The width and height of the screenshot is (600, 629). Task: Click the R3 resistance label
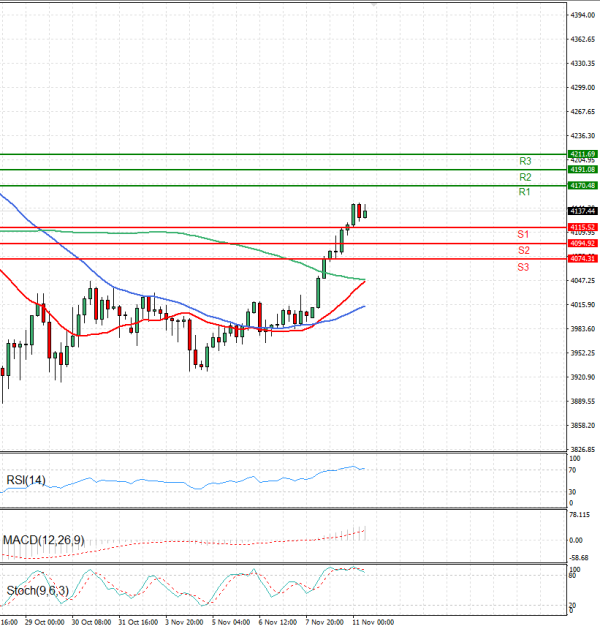(524, 160)
